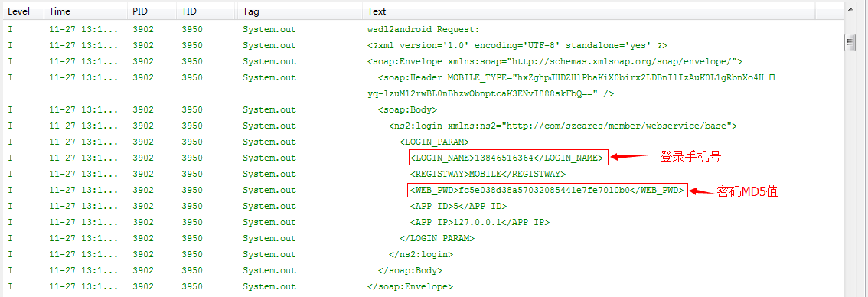The width and height of the screenshot is (868, 297).
Task: Click PID 3902 in the </ns2:login> row
Action: [x=143, y=254]
